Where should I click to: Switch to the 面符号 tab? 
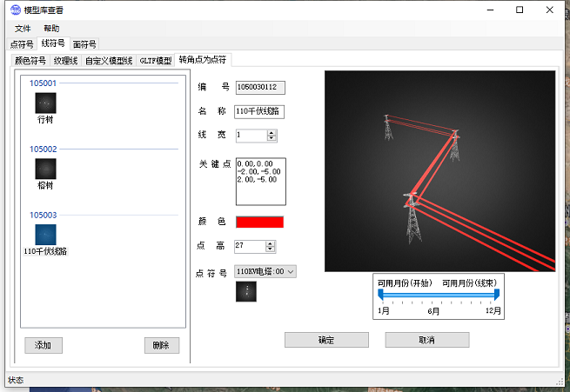point(84,43)
